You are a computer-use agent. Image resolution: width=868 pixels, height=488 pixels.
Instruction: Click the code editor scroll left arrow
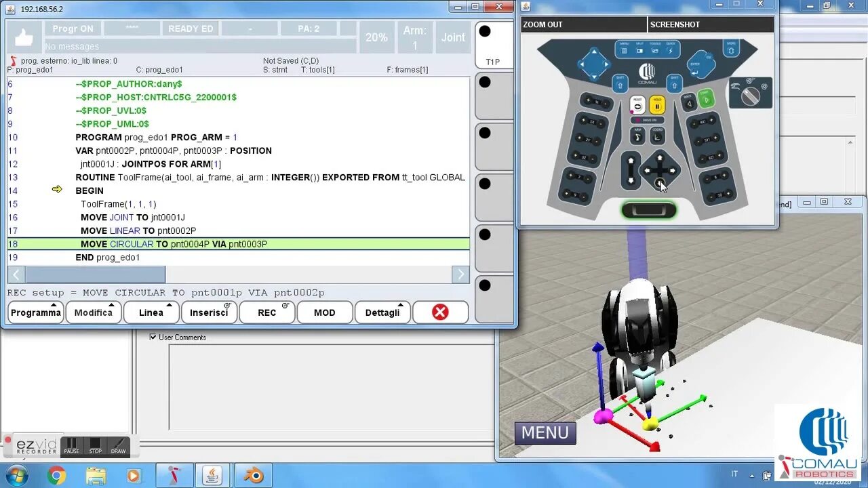[x=16, y=274]
